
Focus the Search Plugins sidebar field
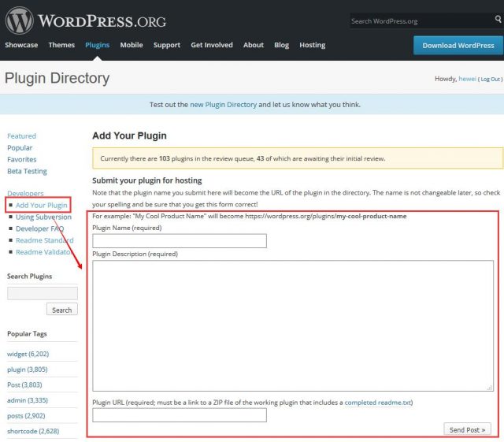click(x=43, y=293)
